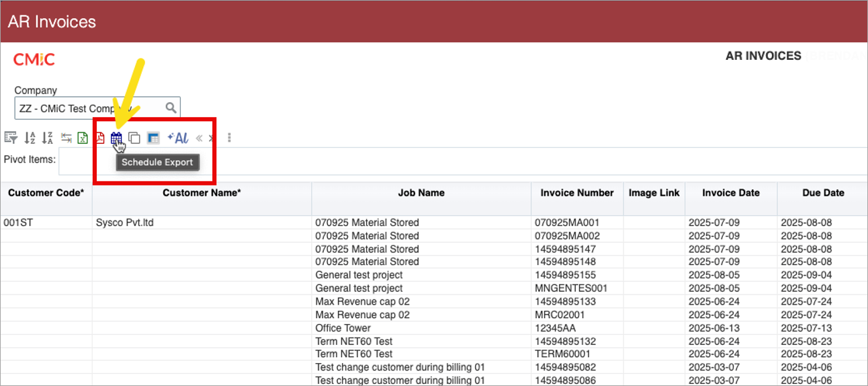This screenshot has height=386, width=868.
Task: Click the Customer Code column header
Action: coord(46,193)
